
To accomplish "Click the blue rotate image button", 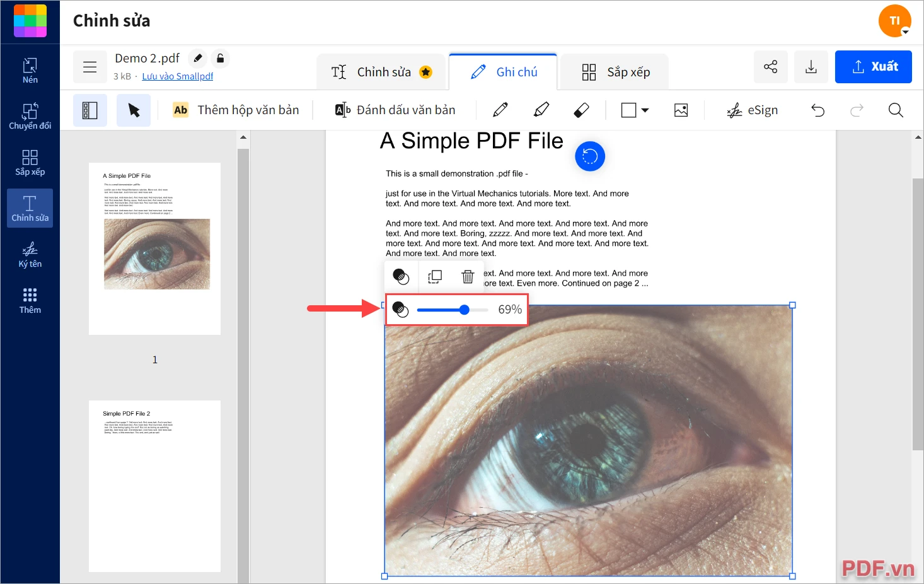I will tap(590, 156).
